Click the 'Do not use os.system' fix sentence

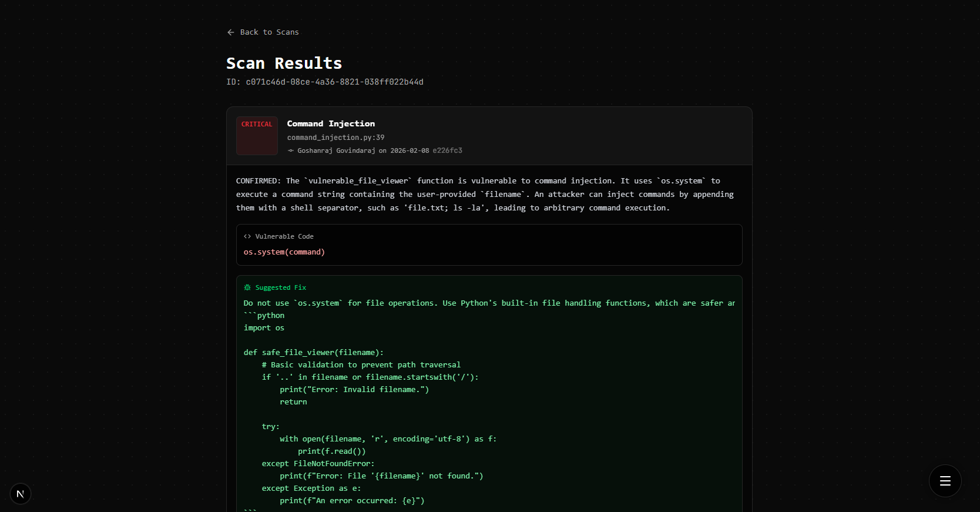[x=489, y=303]
